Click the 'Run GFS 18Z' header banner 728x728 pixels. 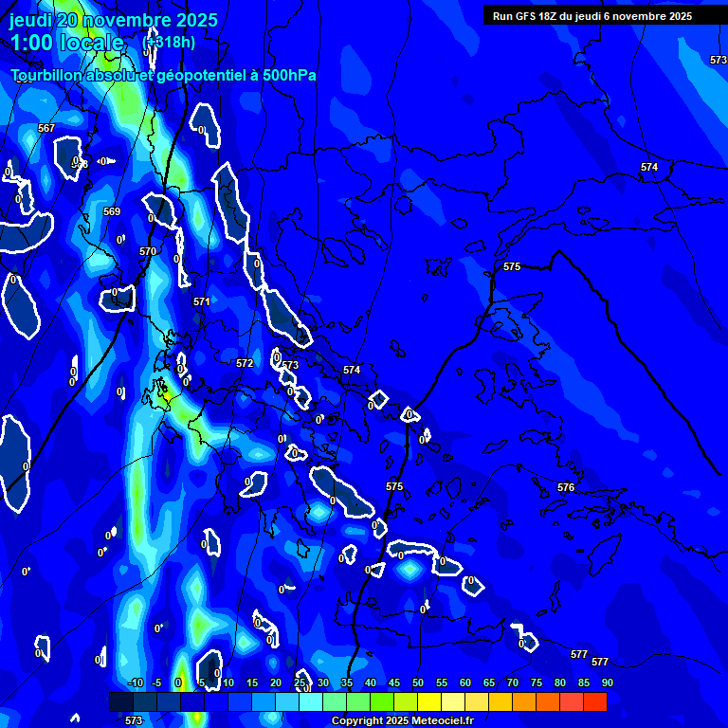click(592, 16)
